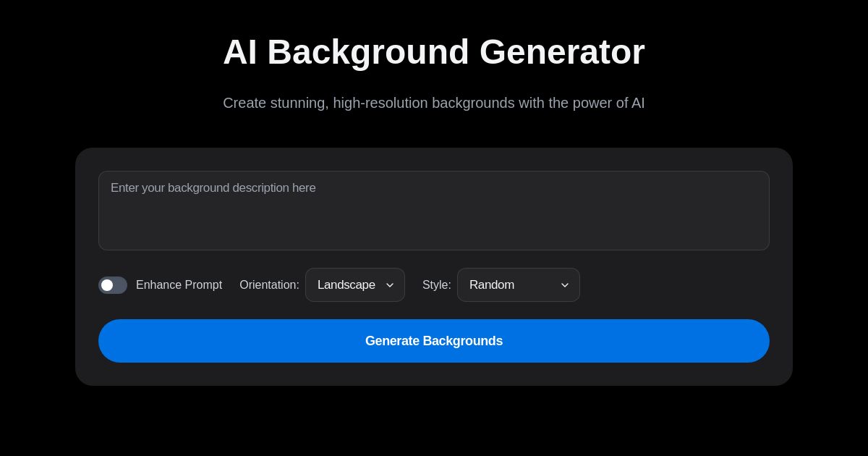This screenshot has height=456, width=868.
Task: Expand the Landscape orientation selector
Action: pyautogui.click(x=355, y=285)
